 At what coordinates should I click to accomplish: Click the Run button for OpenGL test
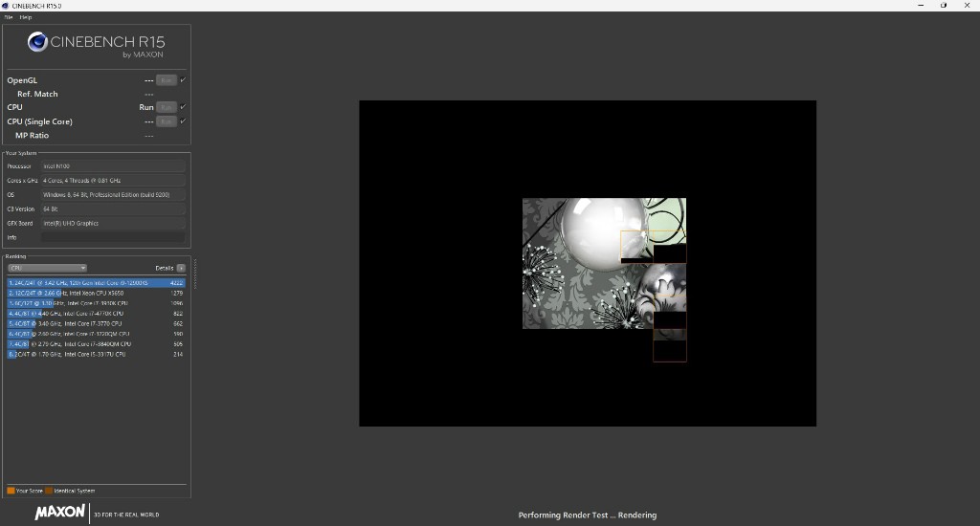pos(167,80)
